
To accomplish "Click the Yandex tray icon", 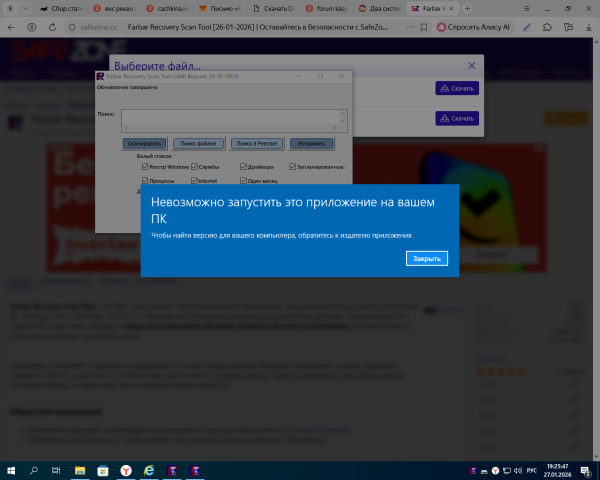I will [496, 471].
